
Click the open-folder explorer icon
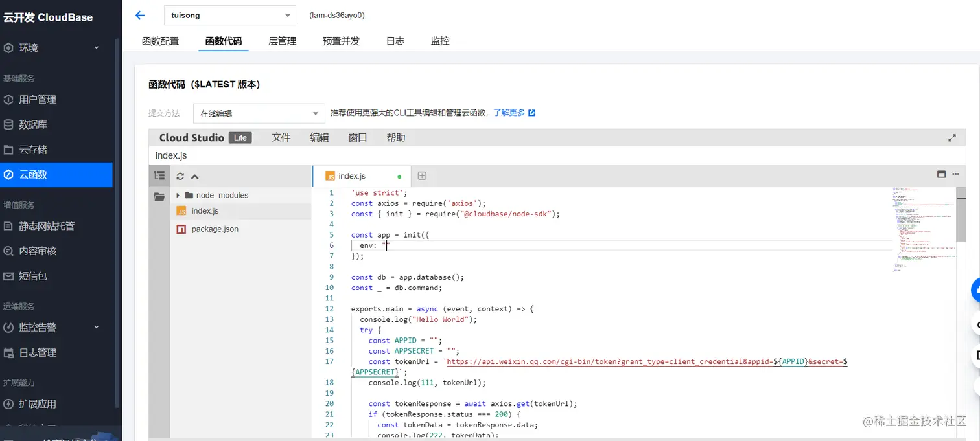(x=159, y=197)
